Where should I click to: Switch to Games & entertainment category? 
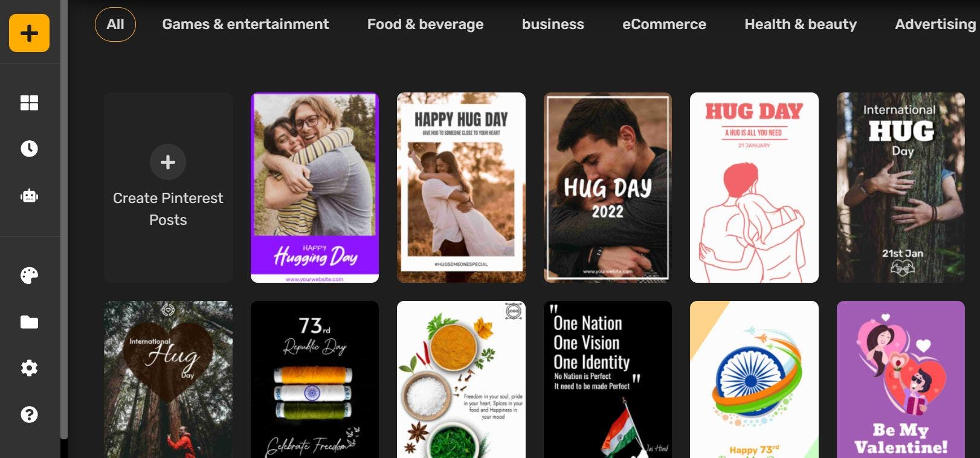pos(245,24)
